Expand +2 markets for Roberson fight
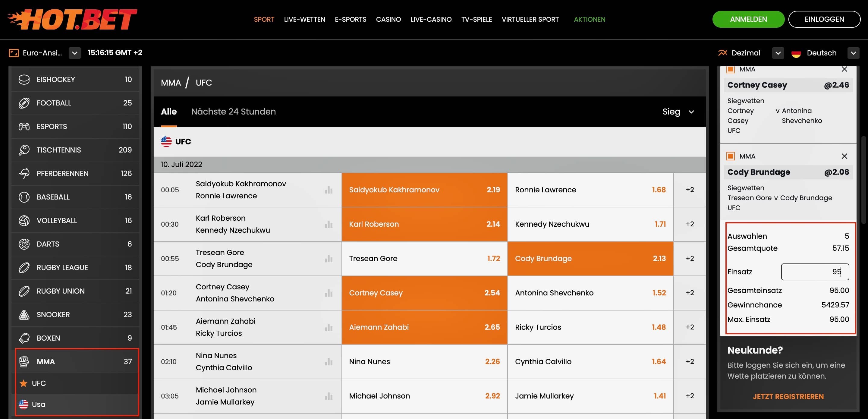This screenshot has height=419, width=868. [x=689, y=224]
